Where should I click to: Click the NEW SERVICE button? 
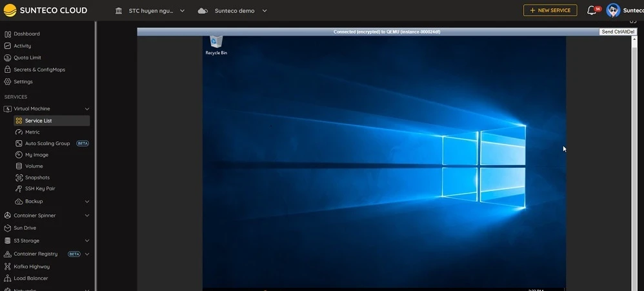coord(550,10)
